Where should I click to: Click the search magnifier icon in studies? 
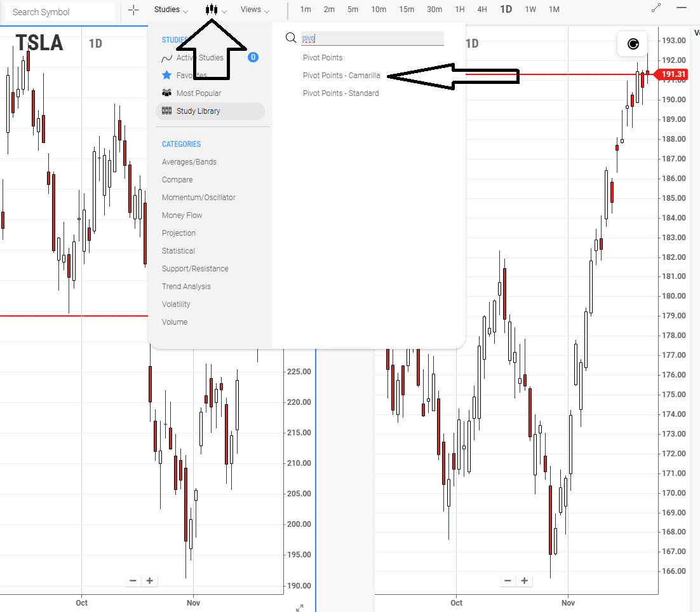tap(291, 37)
